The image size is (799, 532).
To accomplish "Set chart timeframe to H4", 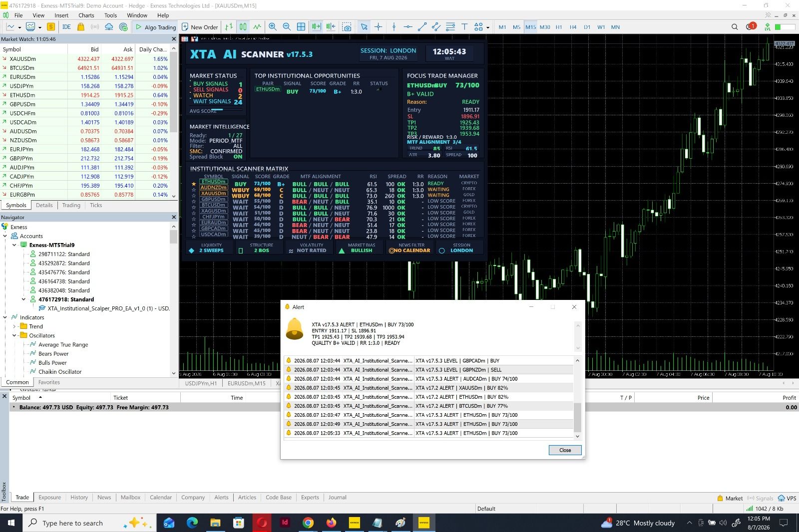I will [x=573, y=27].
